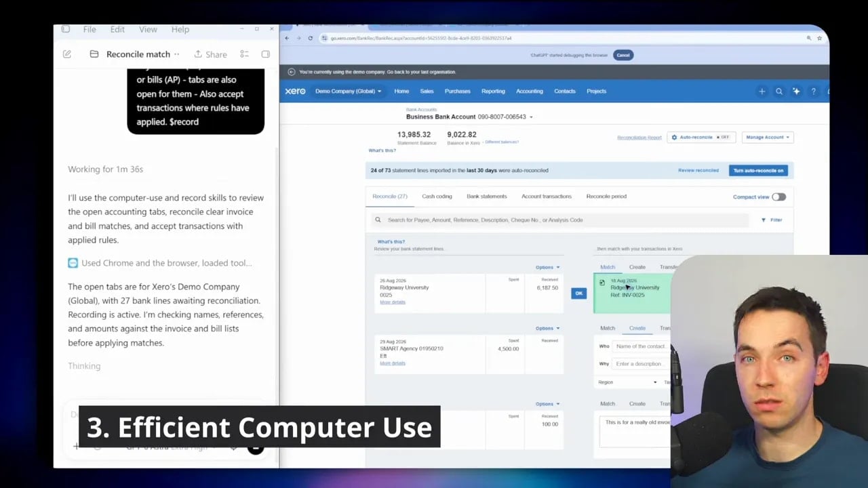Click Different balances? link
The width and height of the screenshot is (868, 488).
pyautogui.click(x=502, y=142)
